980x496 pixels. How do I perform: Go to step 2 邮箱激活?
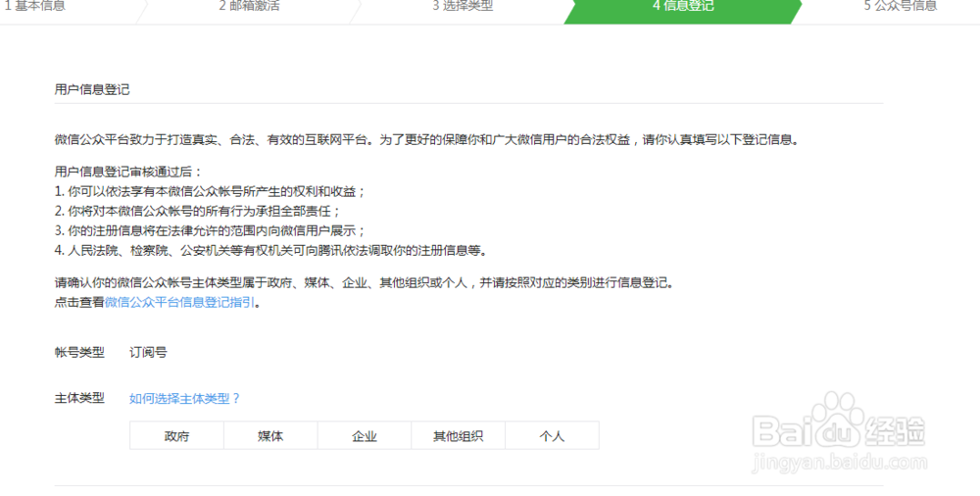pos(249,6)
